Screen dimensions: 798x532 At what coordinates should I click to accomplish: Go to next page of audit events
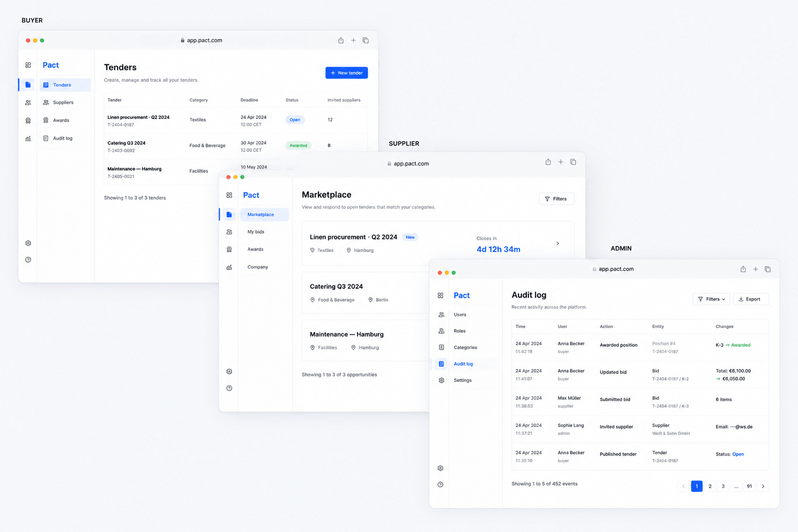pyautogui.click(x=763, y=486)
